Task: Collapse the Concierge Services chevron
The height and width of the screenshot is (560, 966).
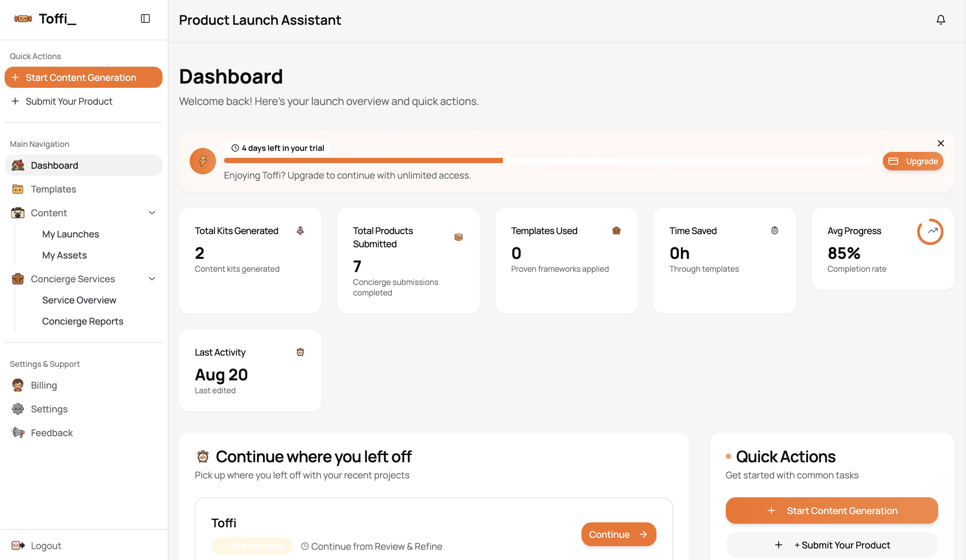Action: pos(152,279)
